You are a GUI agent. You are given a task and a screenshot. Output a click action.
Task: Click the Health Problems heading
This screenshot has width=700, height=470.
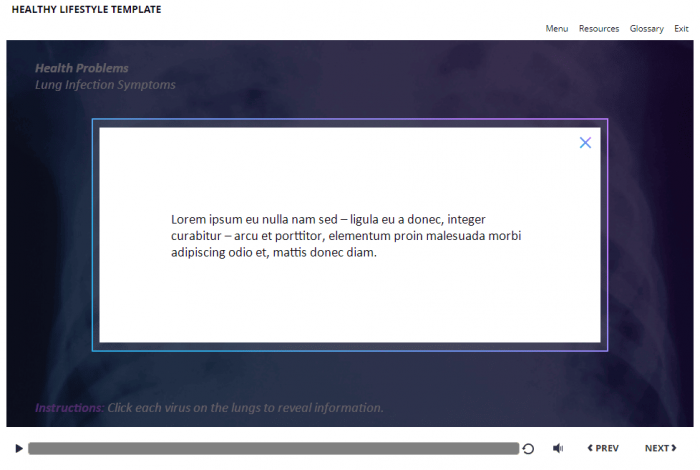(x=82, y=68)
